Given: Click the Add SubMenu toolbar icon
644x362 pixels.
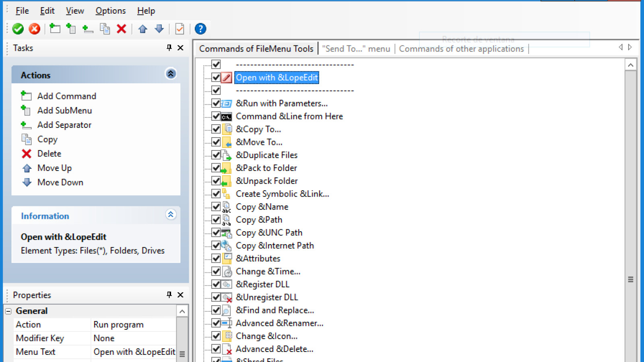Looking at the screenshot, I should tap(71, 29).
